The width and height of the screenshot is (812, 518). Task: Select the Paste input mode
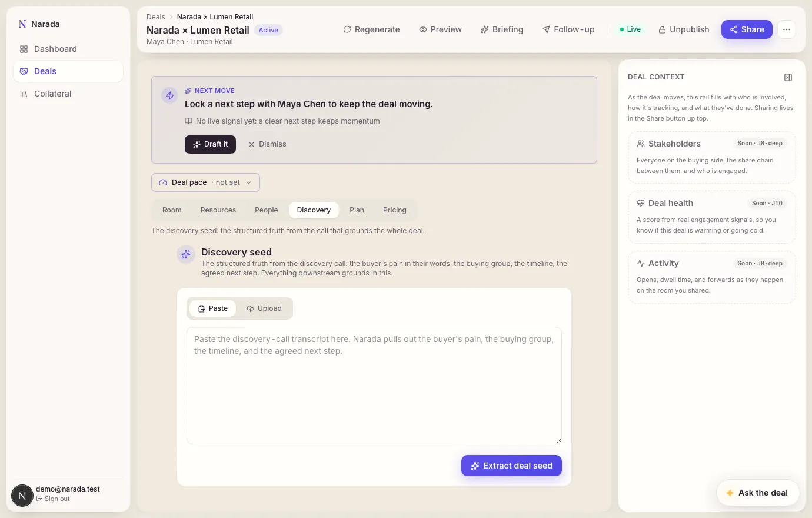[x=212, y=308]
